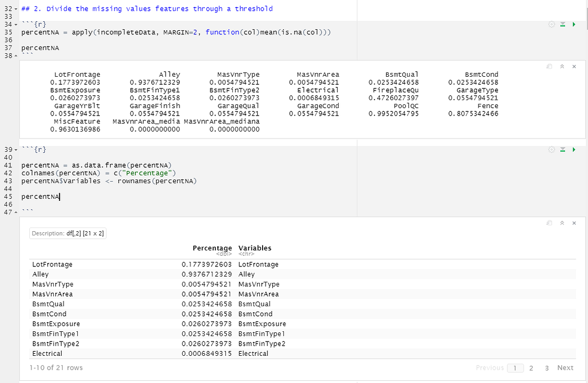This screenshot has width=588, height=383.
Task: Run all chunks above using the second chunk's icon
Action: [x=563, y=149]
